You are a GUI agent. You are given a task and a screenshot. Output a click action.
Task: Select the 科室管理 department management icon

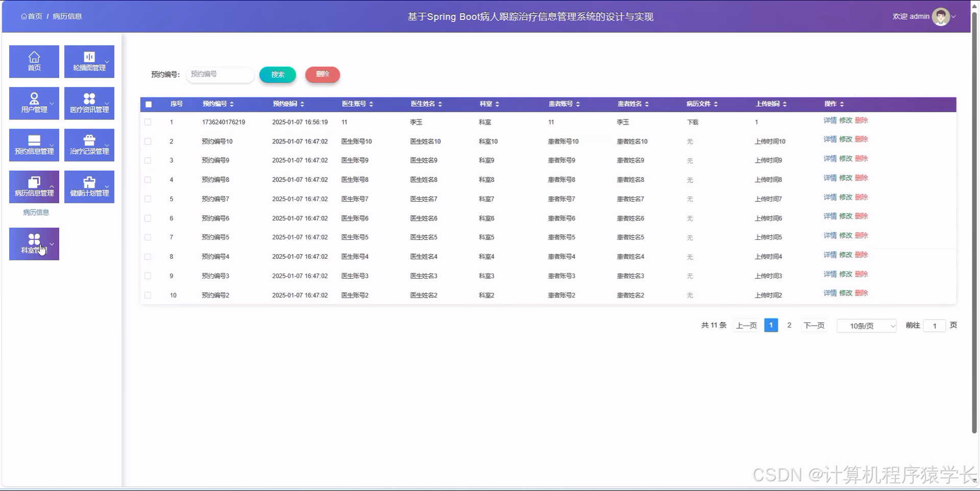coord(34,243)
